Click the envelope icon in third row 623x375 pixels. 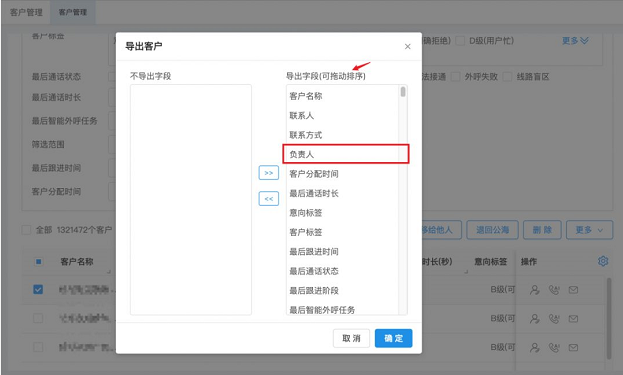573,348
